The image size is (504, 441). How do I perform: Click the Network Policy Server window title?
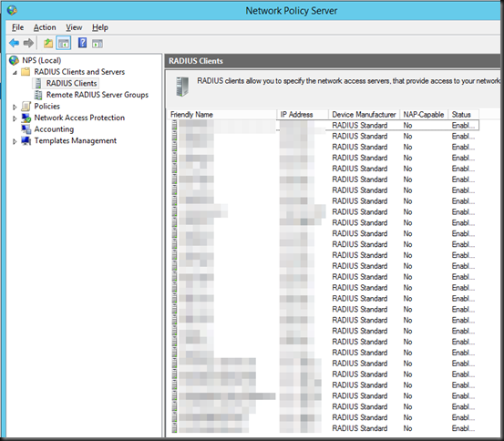tap(292, 11)
